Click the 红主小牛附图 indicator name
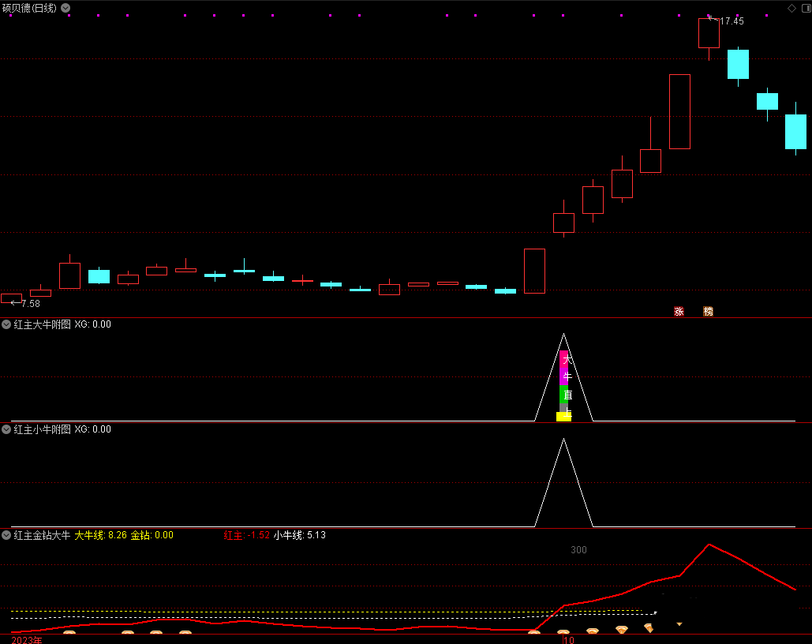 click(42, 429)
